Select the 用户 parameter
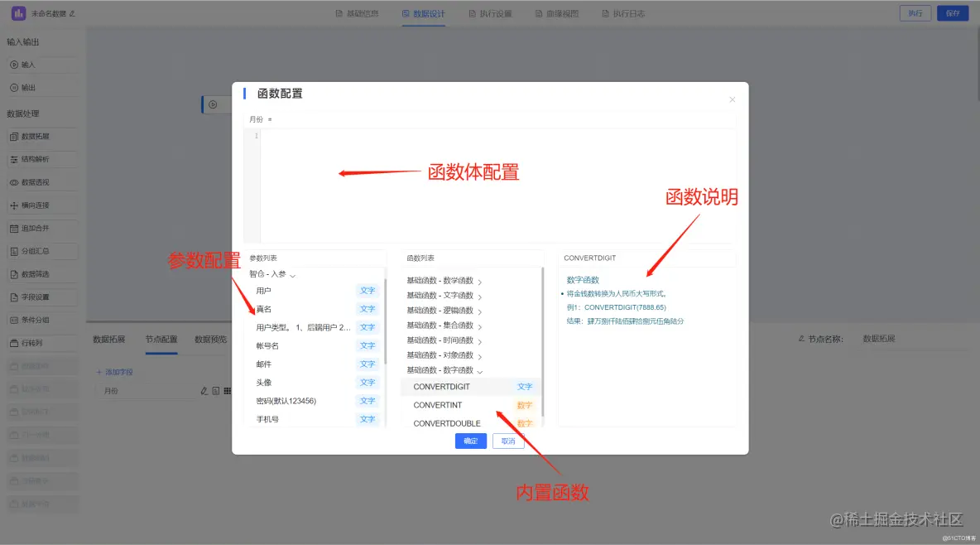 (315, 291)
